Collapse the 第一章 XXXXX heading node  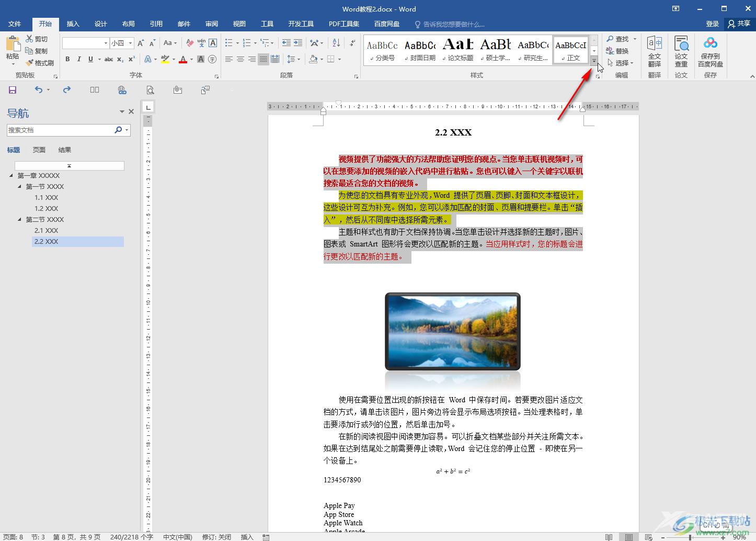(12, 176)
